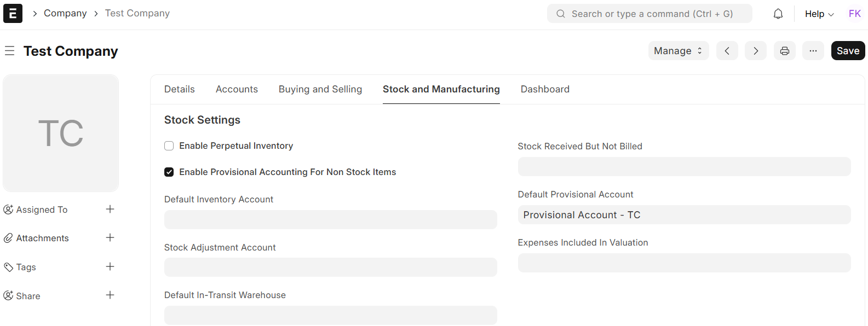Go to the next record arrow

[x=755, y=51]
